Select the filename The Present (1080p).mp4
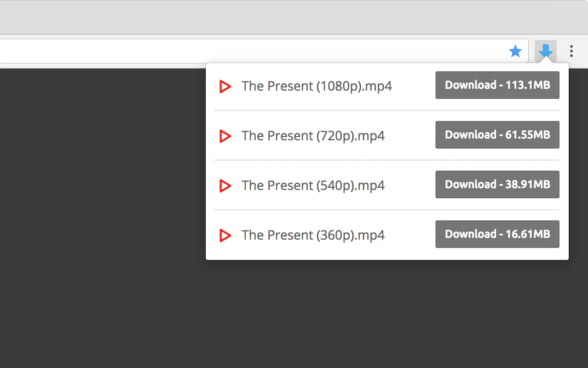This screenshot has width=588, height=368. pos(317,86)
